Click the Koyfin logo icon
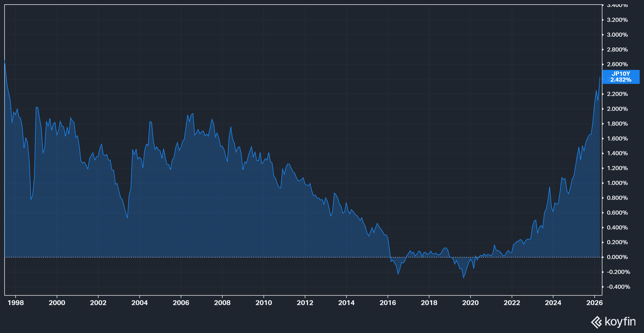 [596, 322]
